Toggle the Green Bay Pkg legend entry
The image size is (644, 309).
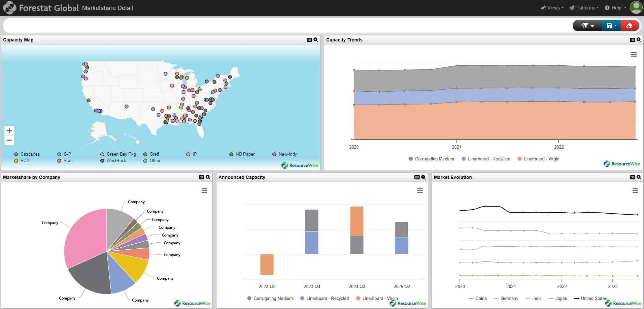pos(118,154)
